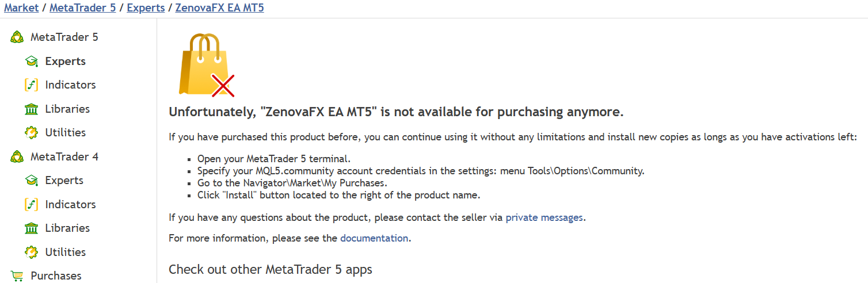Click the MetaTrader 5 Utilities gear icon

(31, 133)
